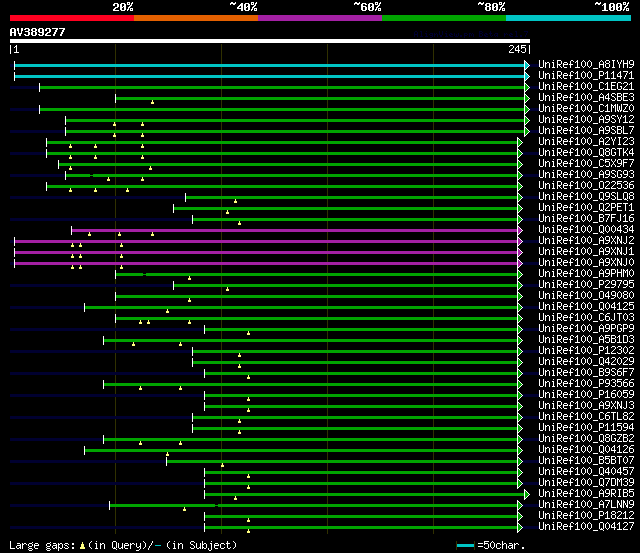This screenshot has height=553, width=640.
Task: Click the green ~80% legend segment
Action: click(x=444, y=18)
